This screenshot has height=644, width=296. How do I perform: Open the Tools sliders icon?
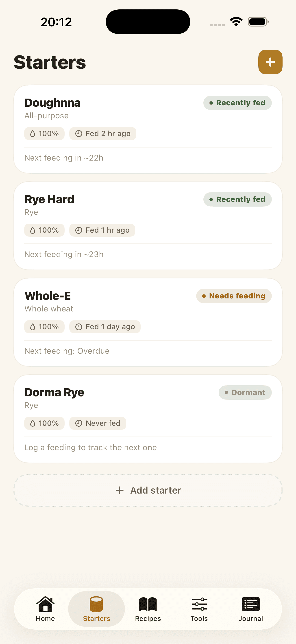[199, 604]
